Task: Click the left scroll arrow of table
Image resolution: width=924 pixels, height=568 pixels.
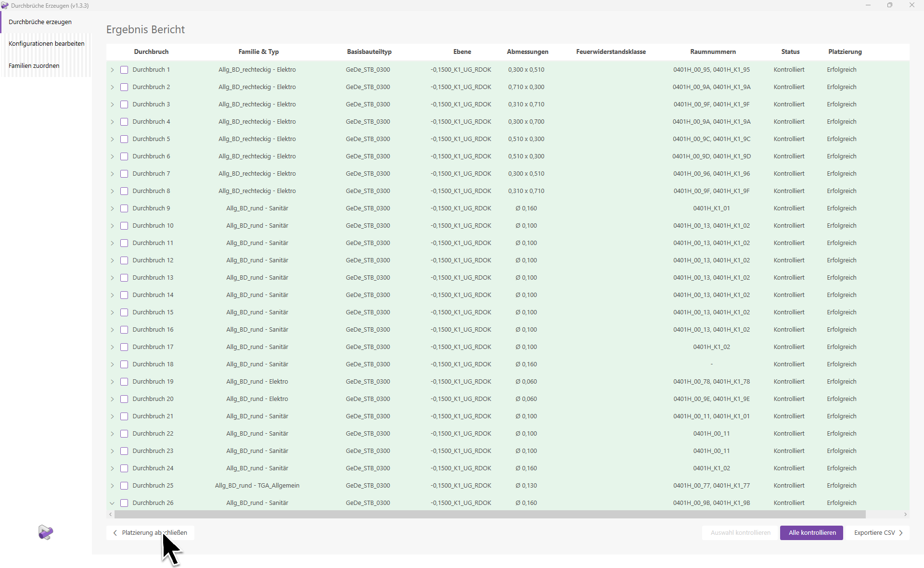Action: (x=111, y=515)
